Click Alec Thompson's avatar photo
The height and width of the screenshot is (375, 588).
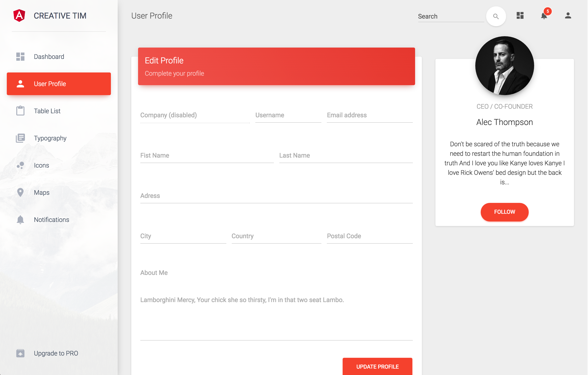point(504,65)
